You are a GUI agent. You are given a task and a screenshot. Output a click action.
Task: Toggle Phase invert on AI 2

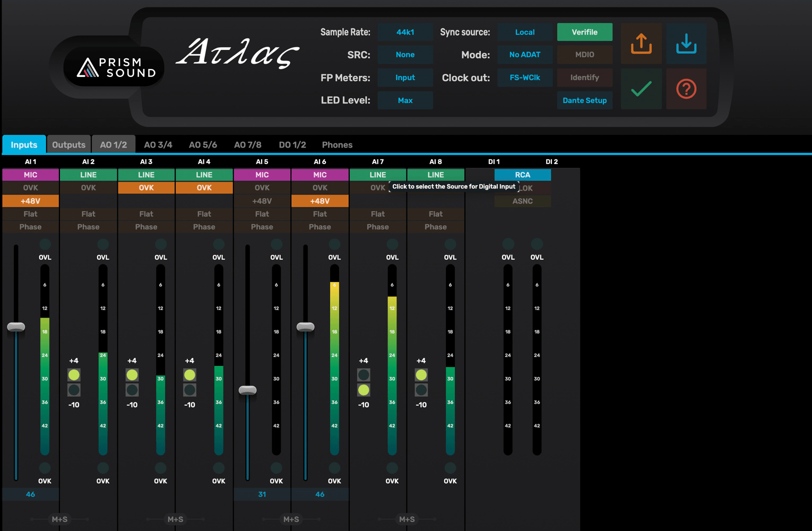click(89, 227)
